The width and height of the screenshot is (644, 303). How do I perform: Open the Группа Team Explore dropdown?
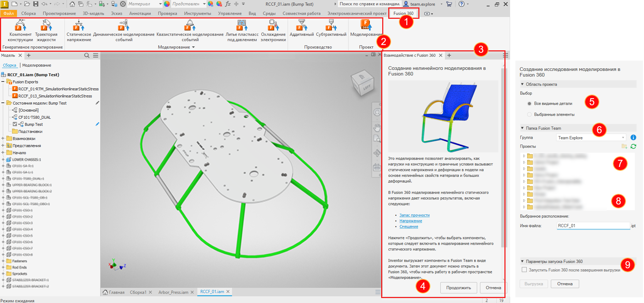[x=591, y=138]
